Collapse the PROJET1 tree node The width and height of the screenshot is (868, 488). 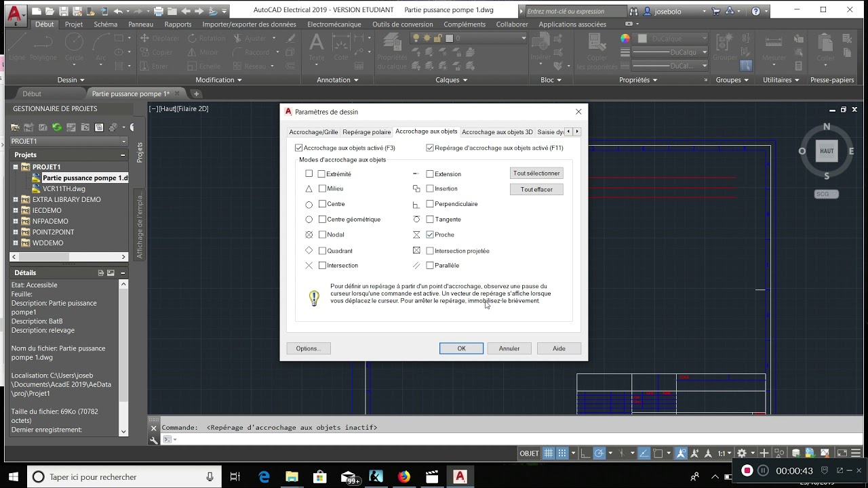pyautogui.click(x=16, y=167)
